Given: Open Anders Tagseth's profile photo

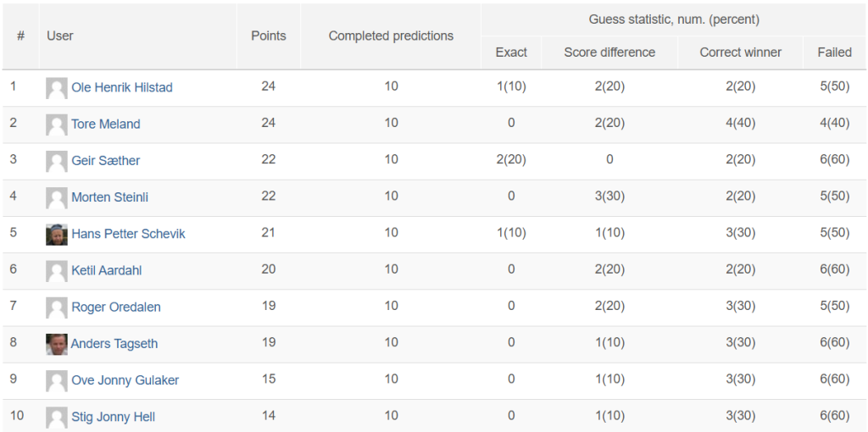Looking at the screenshot, I should (x=57, y=344).
